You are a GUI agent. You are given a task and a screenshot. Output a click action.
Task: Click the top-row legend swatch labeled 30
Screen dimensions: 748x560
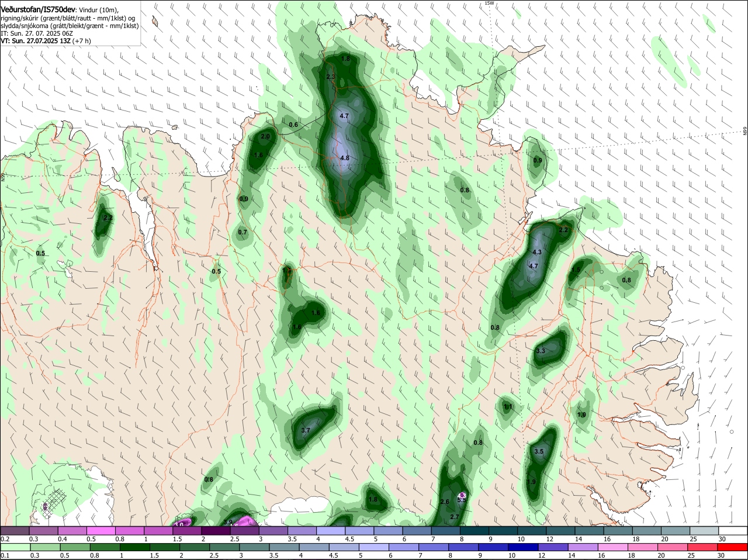point(733,531)
